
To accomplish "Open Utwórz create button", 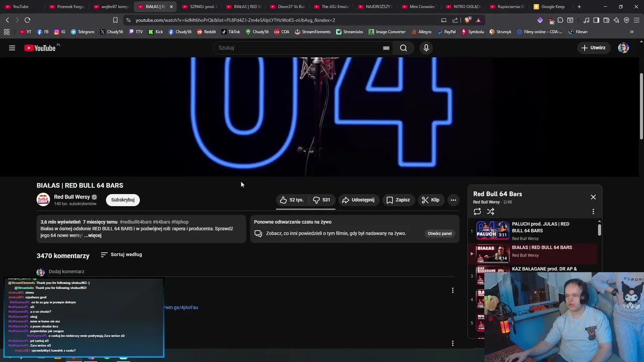I will click(594, 48).
